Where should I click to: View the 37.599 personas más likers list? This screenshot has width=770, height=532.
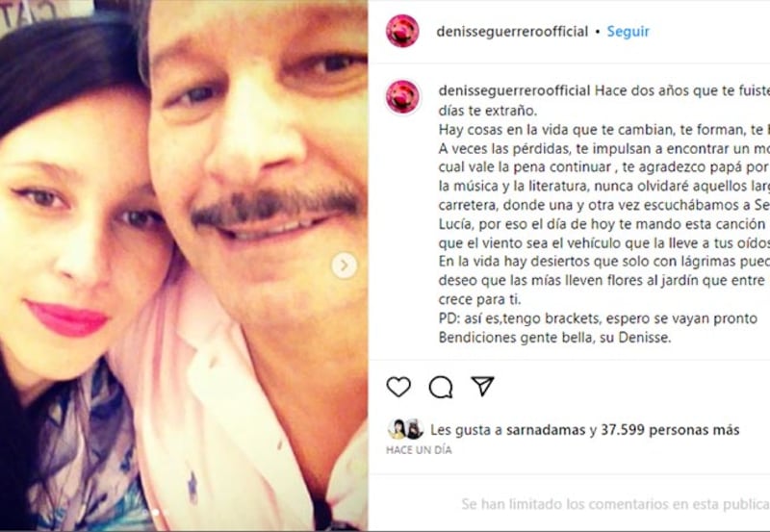(x=670, y=430)
